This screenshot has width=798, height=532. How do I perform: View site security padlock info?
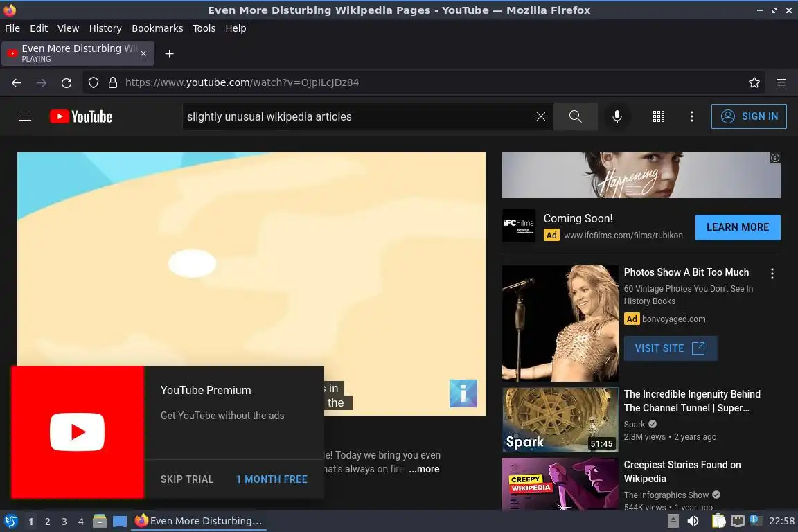(113, 82)
